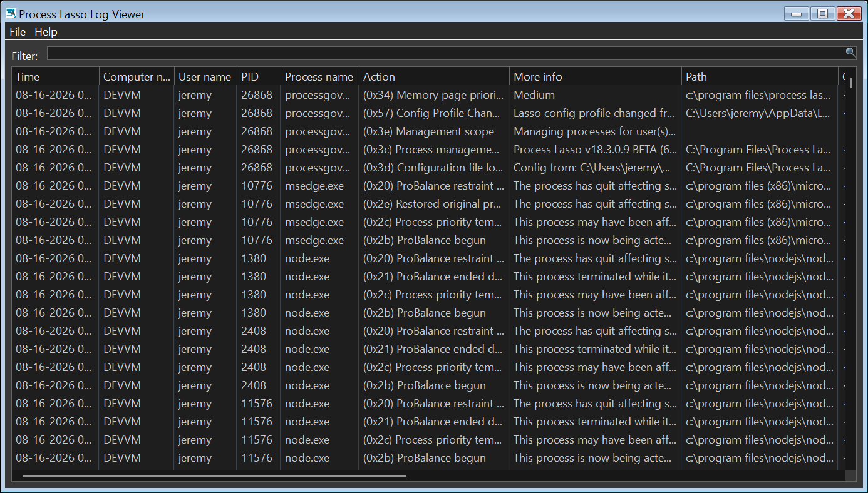Click the magnifier icon in the Filter box
The height and width of the screenshot is (493, 868).
pos(850,53)
